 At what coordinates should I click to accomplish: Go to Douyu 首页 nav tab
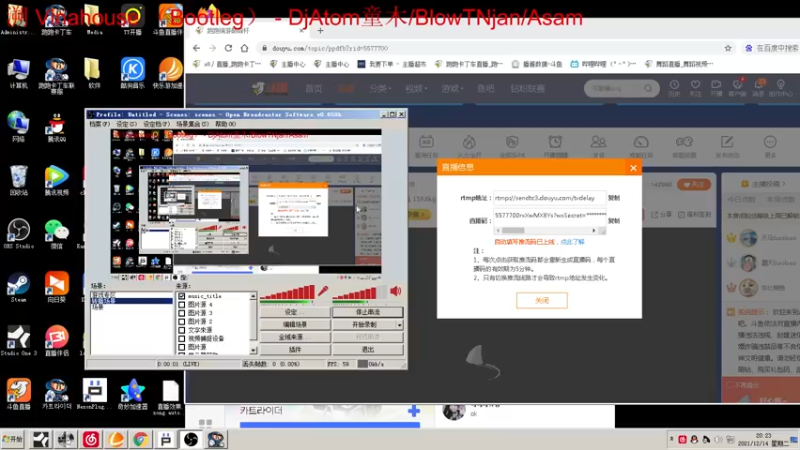tap(313, 88)
